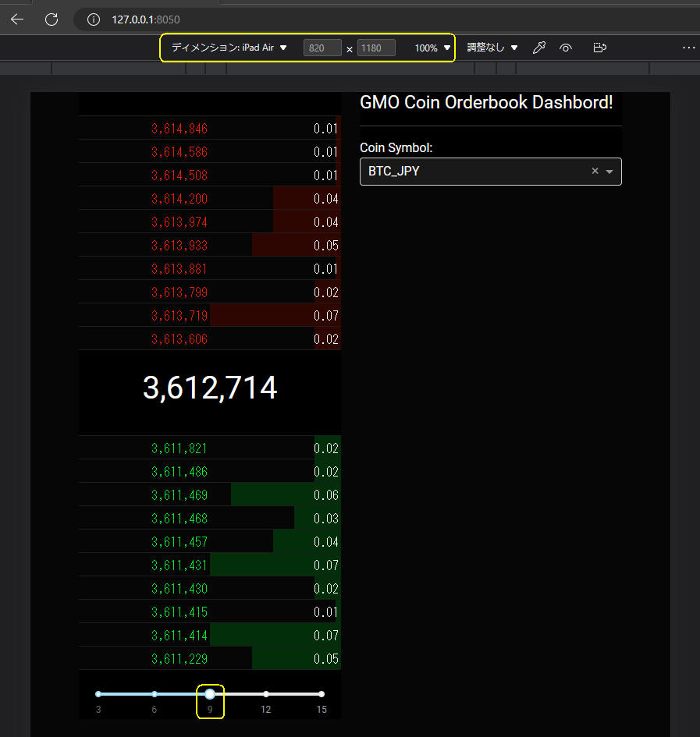The width and height of the screenshot is (700, 737).
Task: Click the 0.05 size beside ask 3,613,933
Action: pyautogui.click(x=326, y=246)
